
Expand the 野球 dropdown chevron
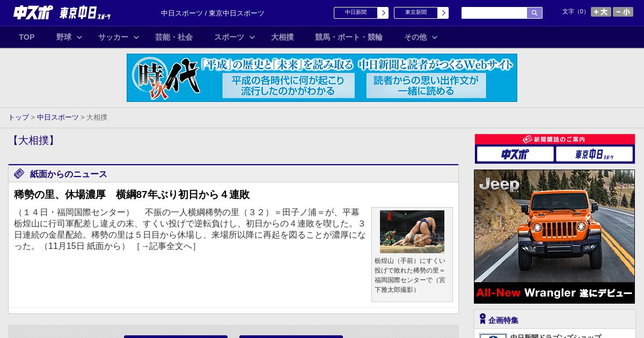(x=79, y=37)
